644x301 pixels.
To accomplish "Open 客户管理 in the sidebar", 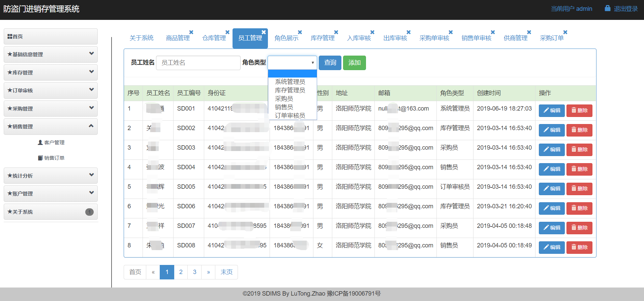I will coord(51,143).
